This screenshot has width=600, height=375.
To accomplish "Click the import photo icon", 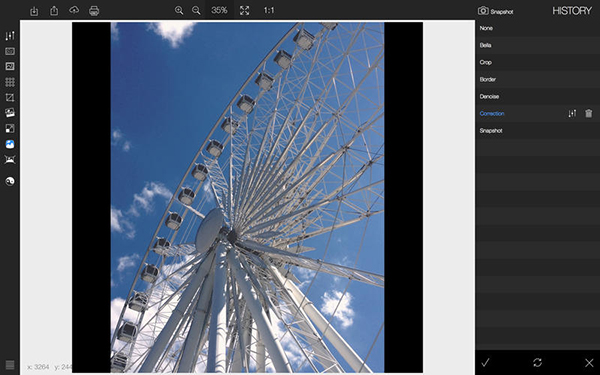I will [x=34, y=11].
